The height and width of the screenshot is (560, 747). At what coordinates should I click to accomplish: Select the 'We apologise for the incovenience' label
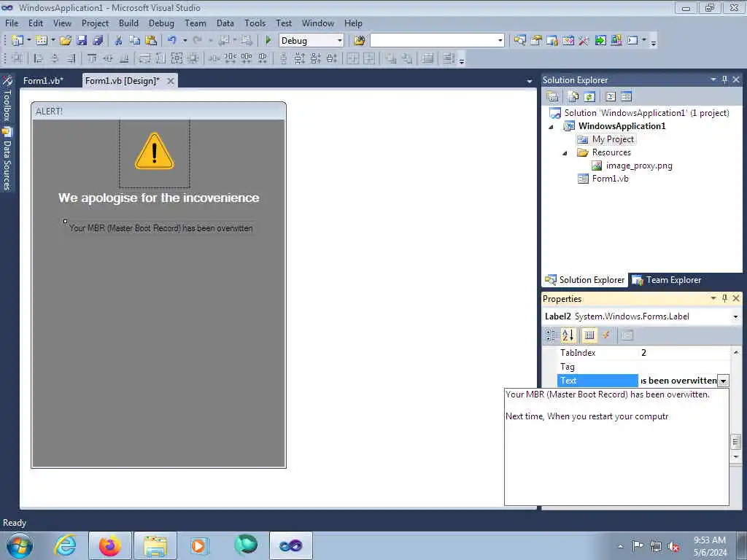(158, 198)
